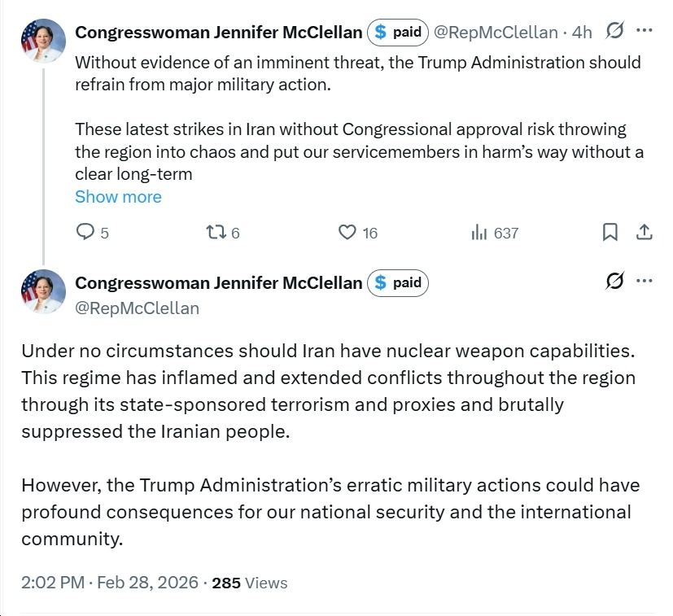Open Congresswoman Jennifer McClellan name on second tweet
The height and width of the screenshot is (616, 673).
coord(218,282)
